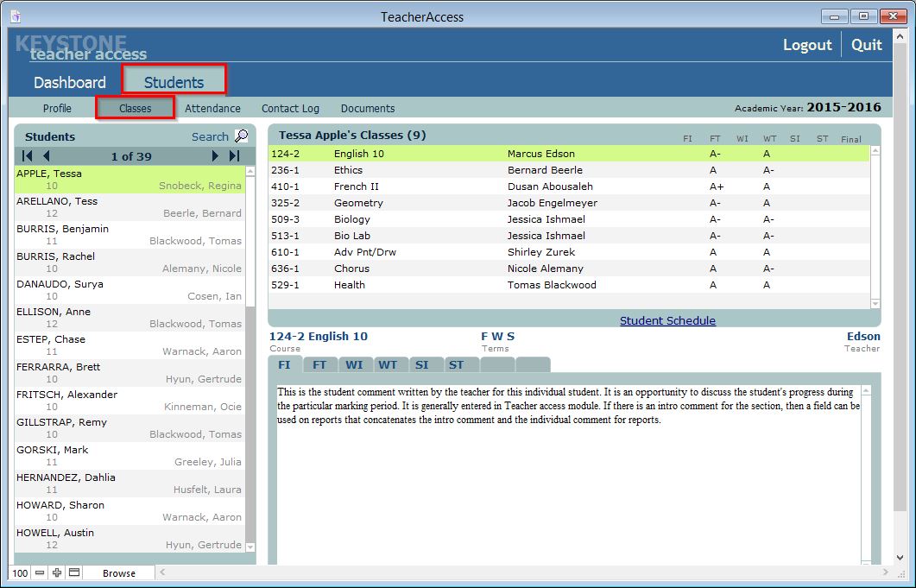This screenshot has width=916, height=588.
Task: Click inside the student comment field
Action: [570, 475]
